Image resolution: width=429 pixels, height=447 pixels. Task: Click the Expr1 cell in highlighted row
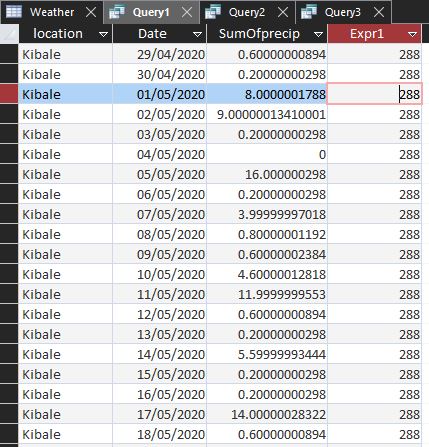[x=374, y=94]
